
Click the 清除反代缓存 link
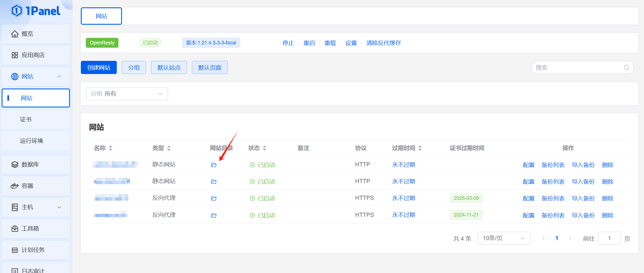[384, 43]
